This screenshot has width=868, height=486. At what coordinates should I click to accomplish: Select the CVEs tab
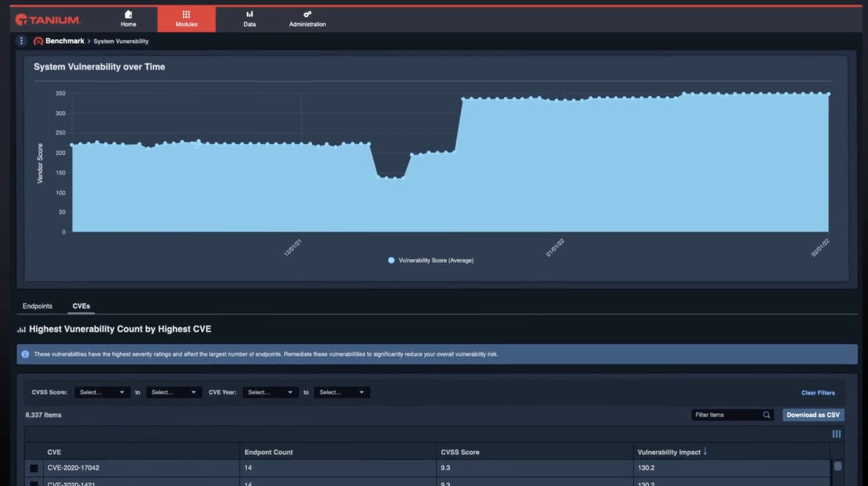pos(81,306)
